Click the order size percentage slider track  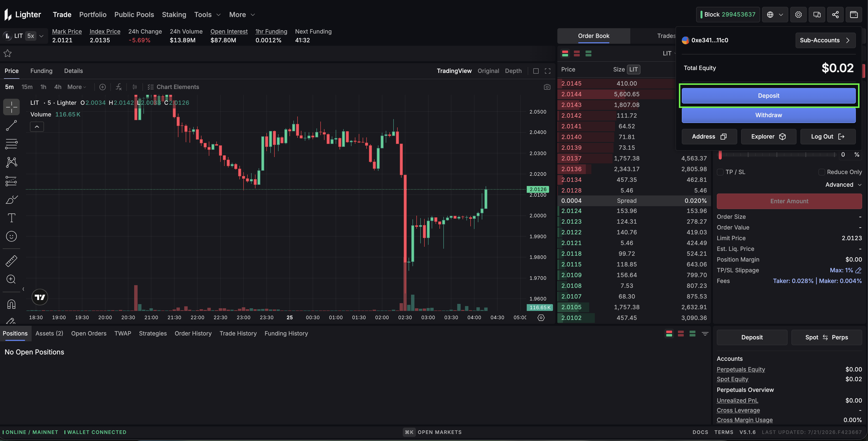[777, 155]
